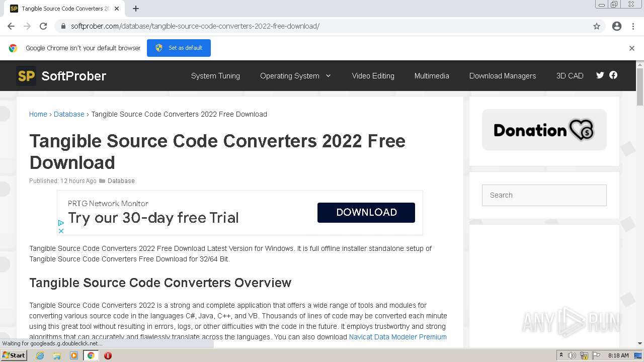Open SoftProber Twitter page
The image size is (644, 362).
[x=600, y=75]
